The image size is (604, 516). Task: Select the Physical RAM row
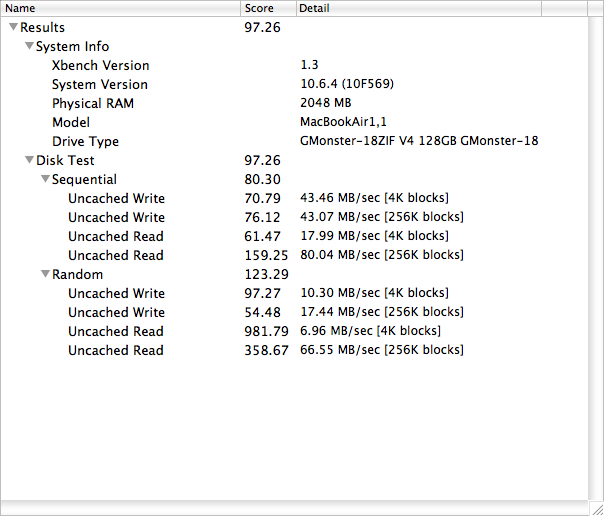pyautogui.click(x=294, y=103)
